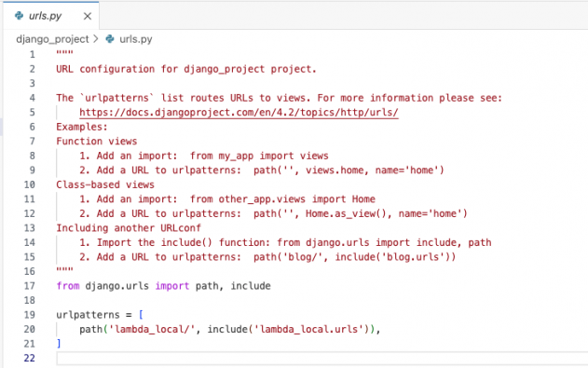Click the 'Class-based views' text

click(105, 184)
